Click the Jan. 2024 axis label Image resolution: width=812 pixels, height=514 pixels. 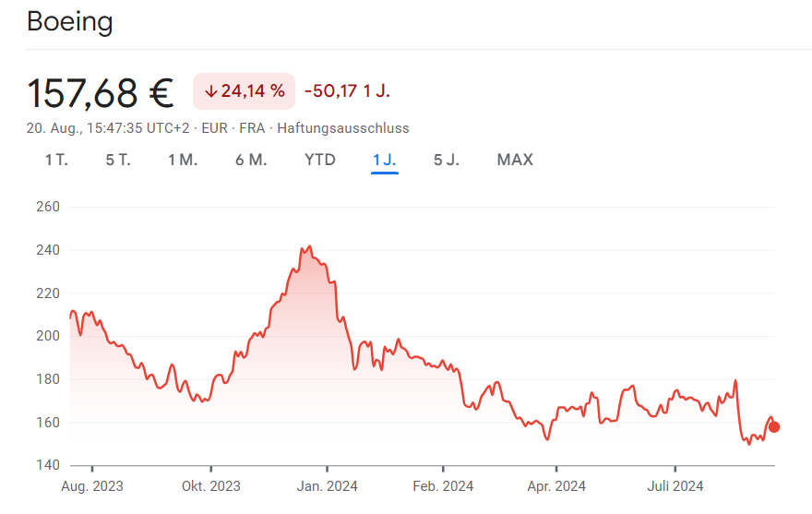pos(327,486)
